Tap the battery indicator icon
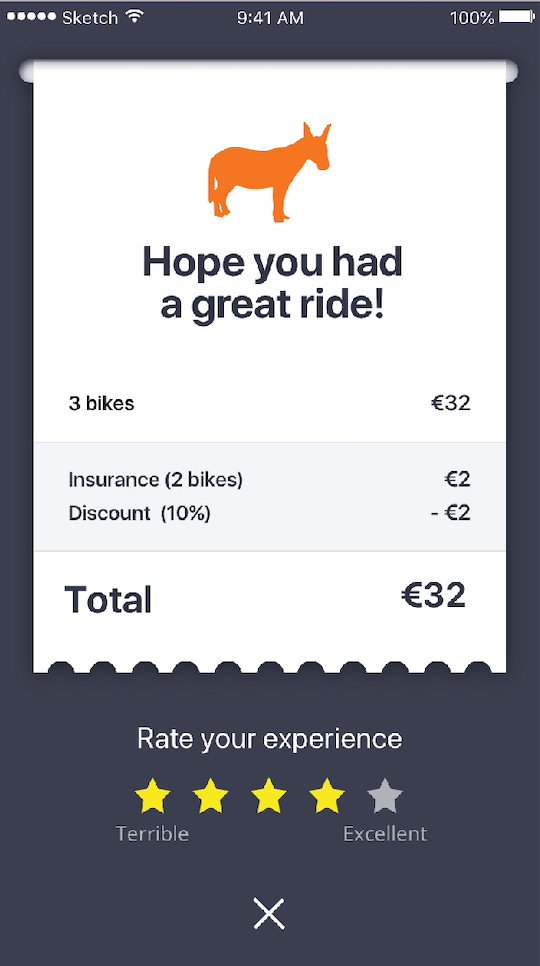540x966 pixels. pos(516,17)
